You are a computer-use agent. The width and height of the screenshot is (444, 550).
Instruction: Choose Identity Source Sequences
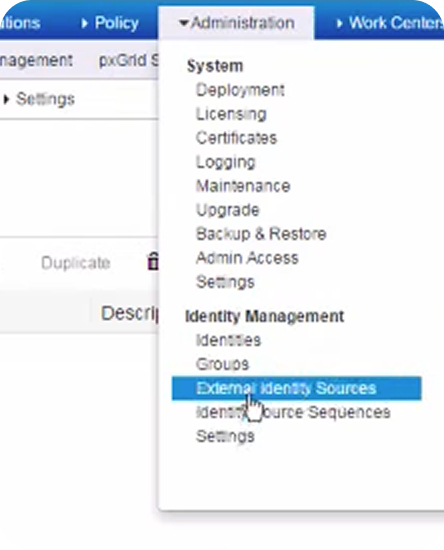tap(293, 412)
